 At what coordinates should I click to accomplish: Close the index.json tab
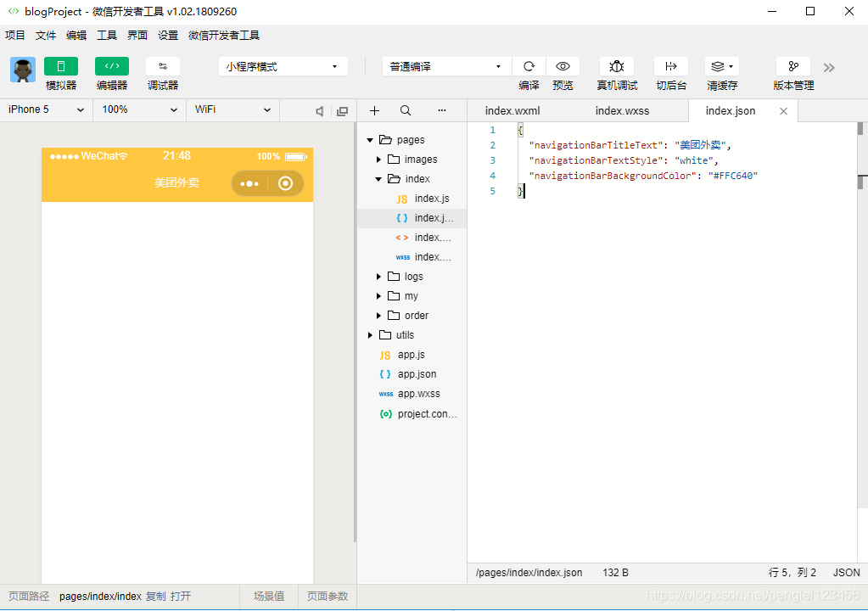(783, 111)
